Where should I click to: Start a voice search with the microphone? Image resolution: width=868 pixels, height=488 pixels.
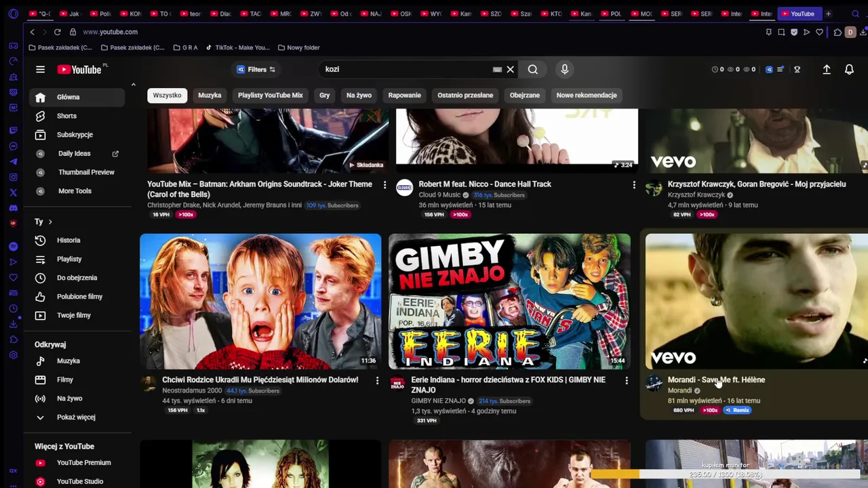pos(564,69)
